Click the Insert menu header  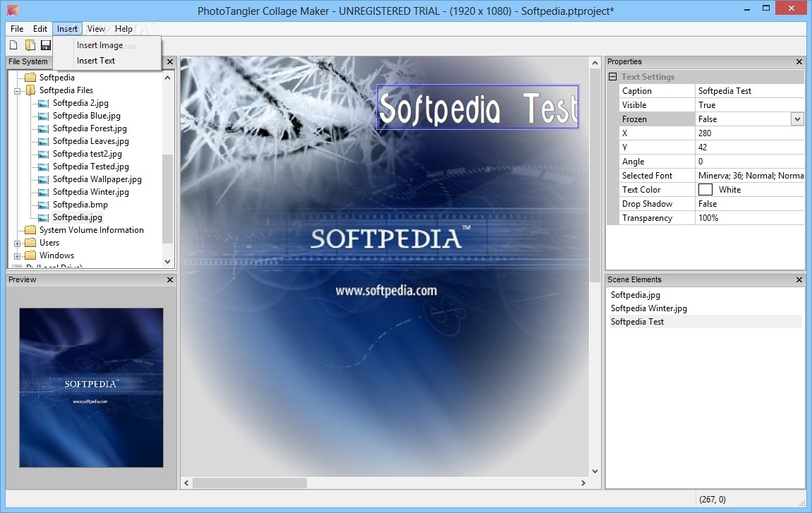click(67, 29)
